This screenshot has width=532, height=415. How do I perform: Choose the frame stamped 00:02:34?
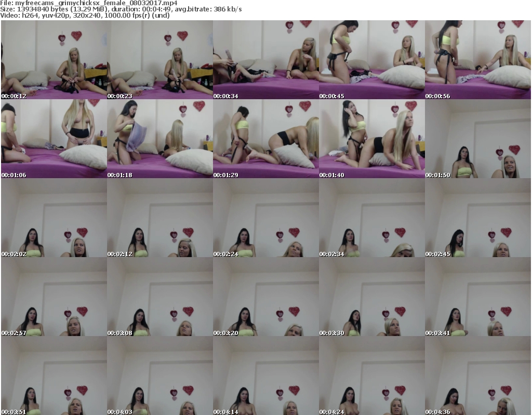(372, 218)
